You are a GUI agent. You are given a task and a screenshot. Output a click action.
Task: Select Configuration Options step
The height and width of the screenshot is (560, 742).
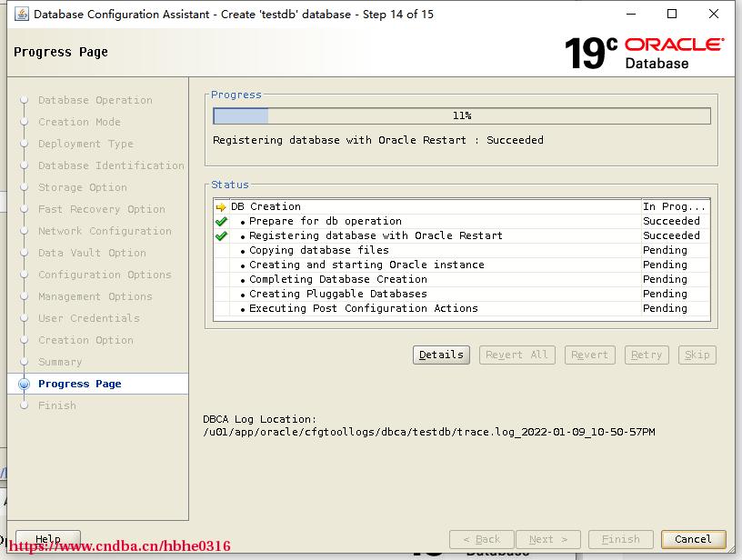coord(105,275)
